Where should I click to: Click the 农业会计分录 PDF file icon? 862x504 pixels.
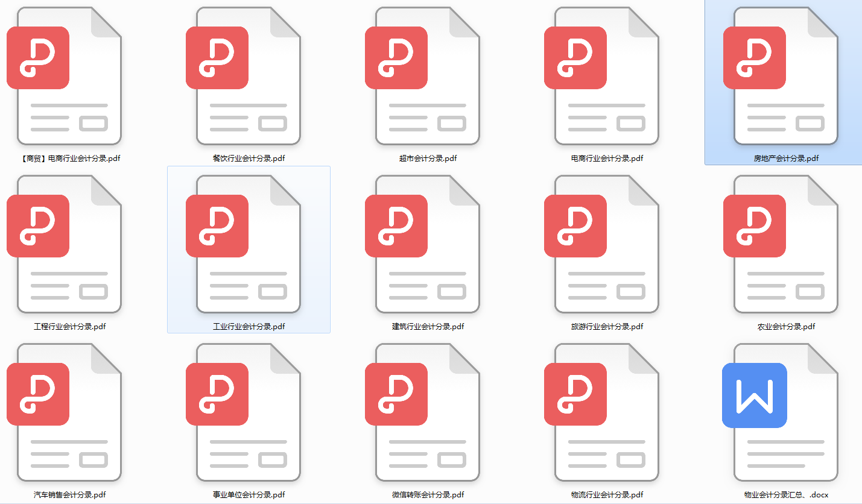pyautogui.click(x=781, y=244)
